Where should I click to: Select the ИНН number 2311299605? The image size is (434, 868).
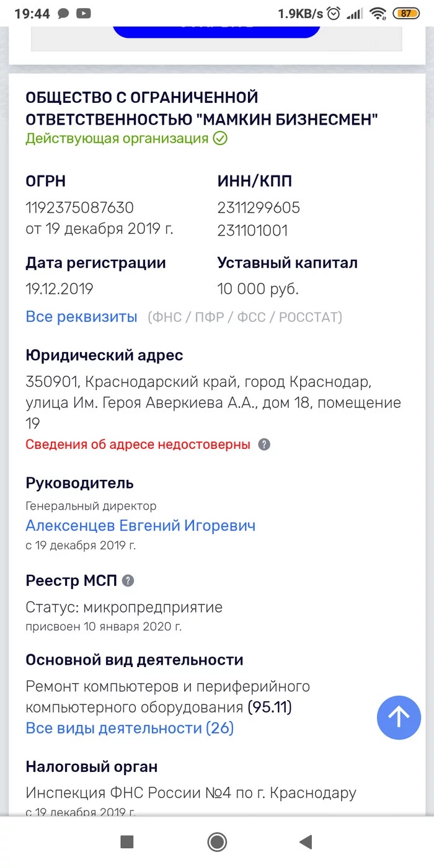259,208
